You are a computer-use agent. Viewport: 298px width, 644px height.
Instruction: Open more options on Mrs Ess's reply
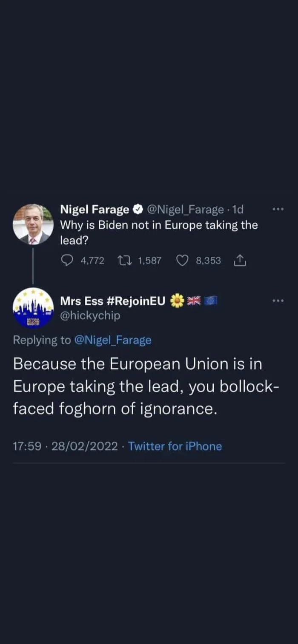[278, 301]
